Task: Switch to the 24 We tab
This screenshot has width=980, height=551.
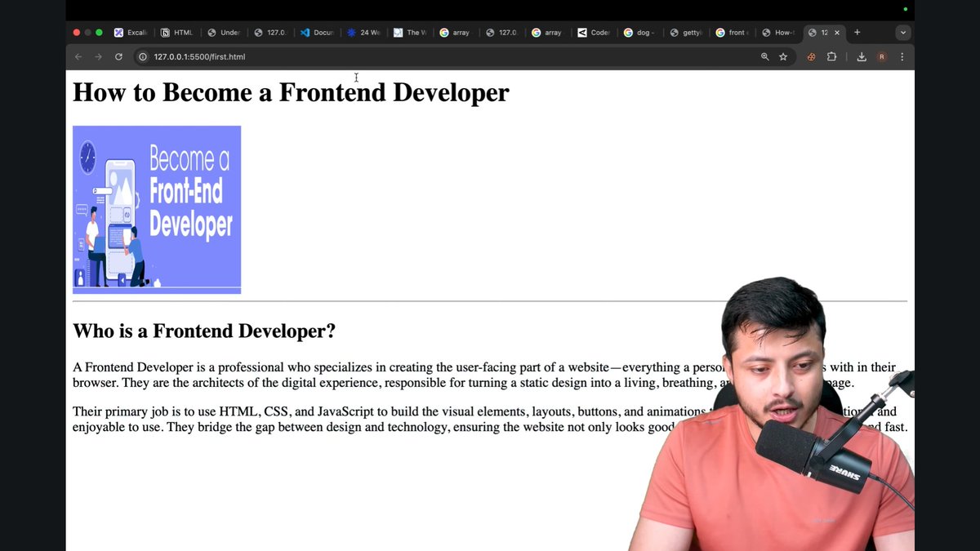Action: point(363,33)
